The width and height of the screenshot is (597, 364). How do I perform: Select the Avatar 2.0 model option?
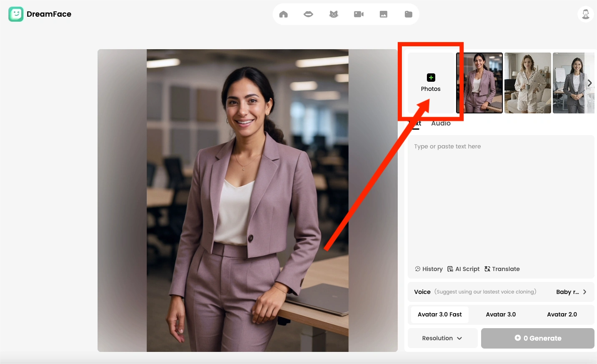click(562, 314)
